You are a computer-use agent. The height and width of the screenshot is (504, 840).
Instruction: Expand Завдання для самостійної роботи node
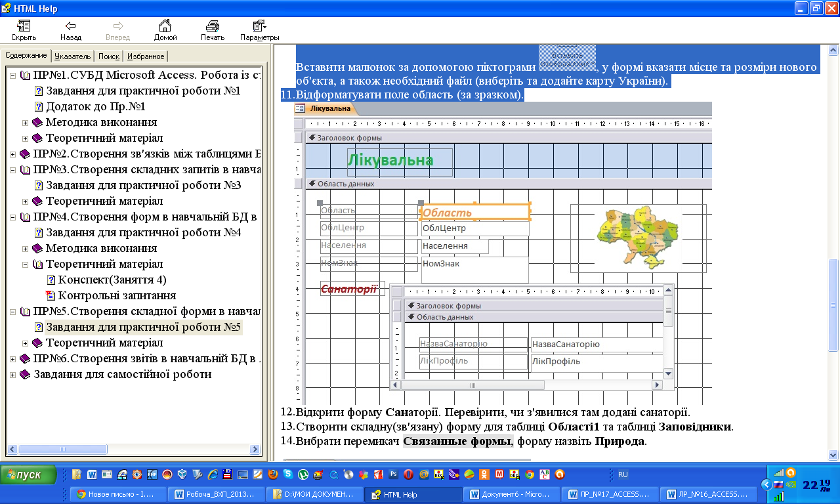click(x=14, y=375)
